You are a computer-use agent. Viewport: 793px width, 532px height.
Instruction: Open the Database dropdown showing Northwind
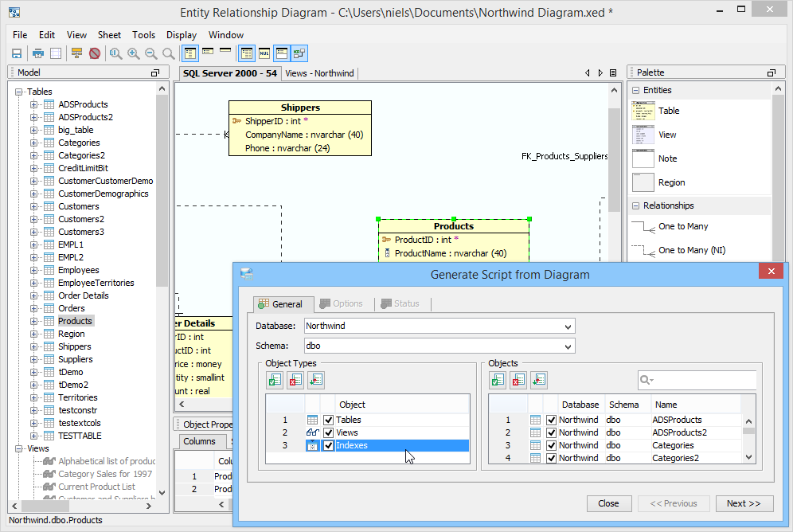click(568, 327)
